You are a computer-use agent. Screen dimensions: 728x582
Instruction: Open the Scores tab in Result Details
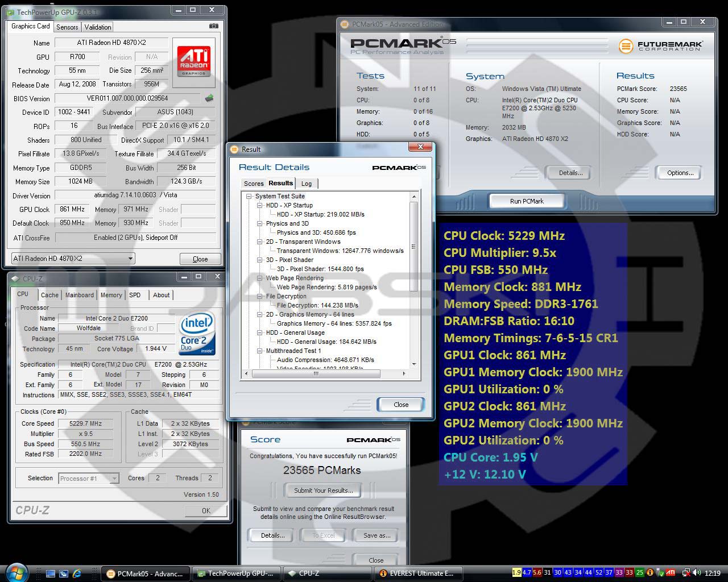click(x=254, y=184)
